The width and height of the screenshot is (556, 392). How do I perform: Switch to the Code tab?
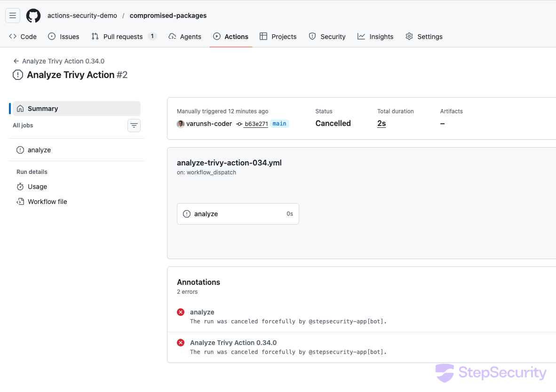pyautogui.click(x=23, y=37)
